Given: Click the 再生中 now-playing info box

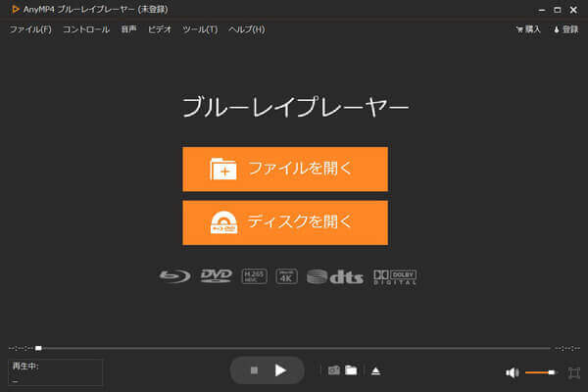Looking at the screenshot, I should click(x=54, y=371).
